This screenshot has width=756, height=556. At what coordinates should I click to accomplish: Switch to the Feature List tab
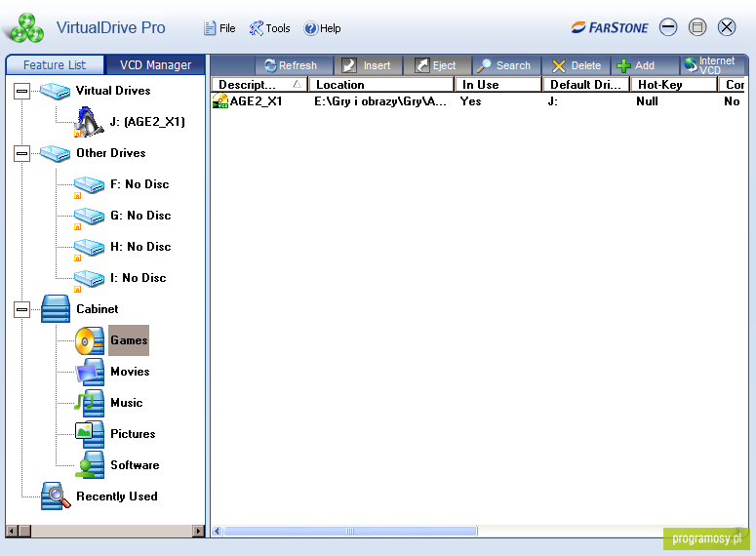click(55, 65)
